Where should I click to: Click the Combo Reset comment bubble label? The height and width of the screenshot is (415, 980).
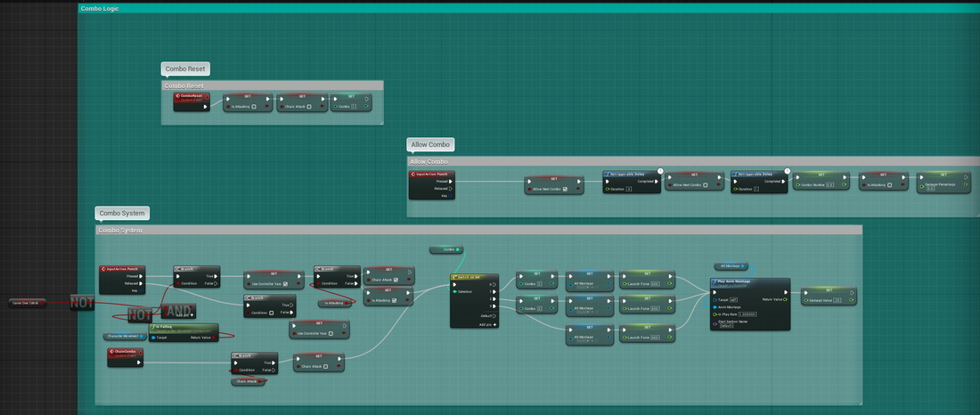185,69
